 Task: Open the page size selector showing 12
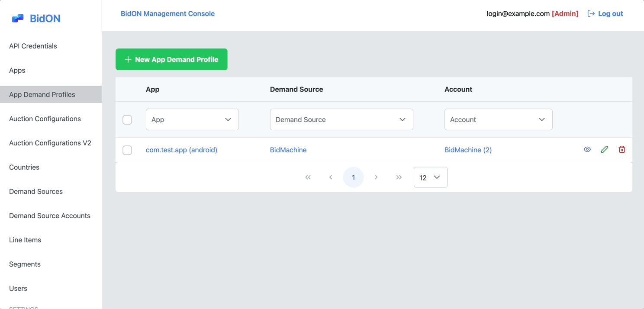pyautogui.click(x=430, y=177)
